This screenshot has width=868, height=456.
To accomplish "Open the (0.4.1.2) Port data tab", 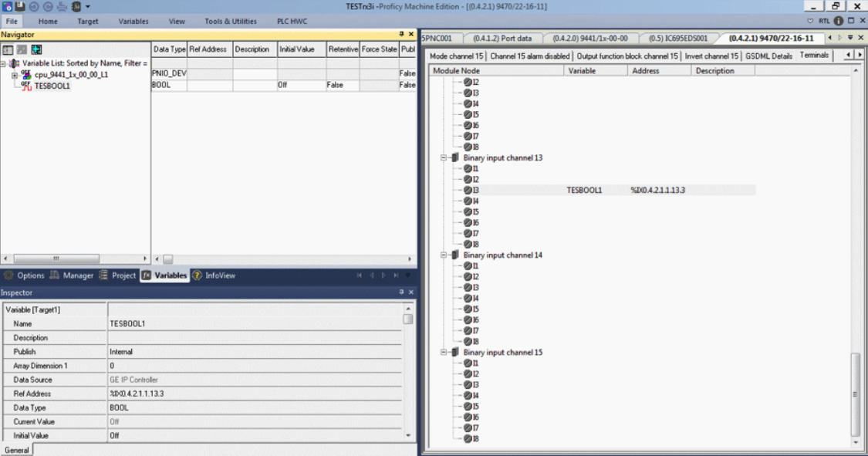I will (502, 38).
